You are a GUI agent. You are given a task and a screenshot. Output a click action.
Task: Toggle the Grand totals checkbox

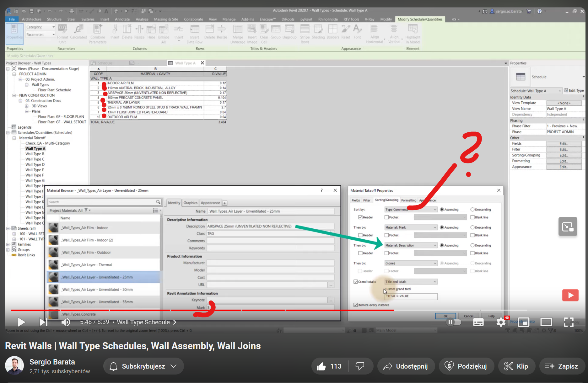click(355, 282)
